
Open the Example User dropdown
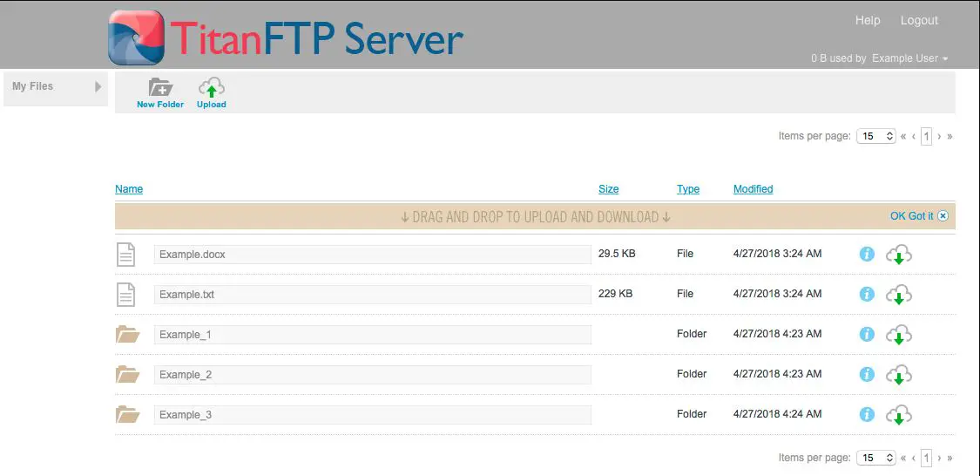tap(910, 58)
